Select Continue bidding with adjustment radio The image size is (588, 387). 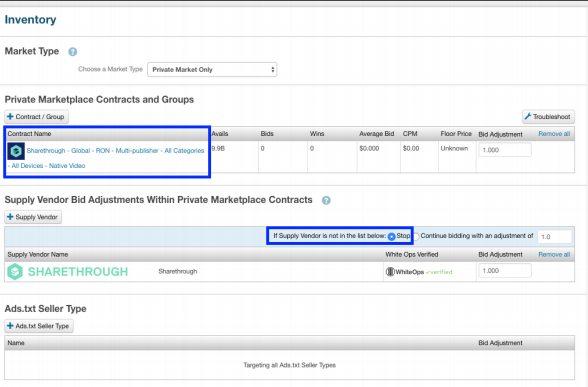pos(416,236)
